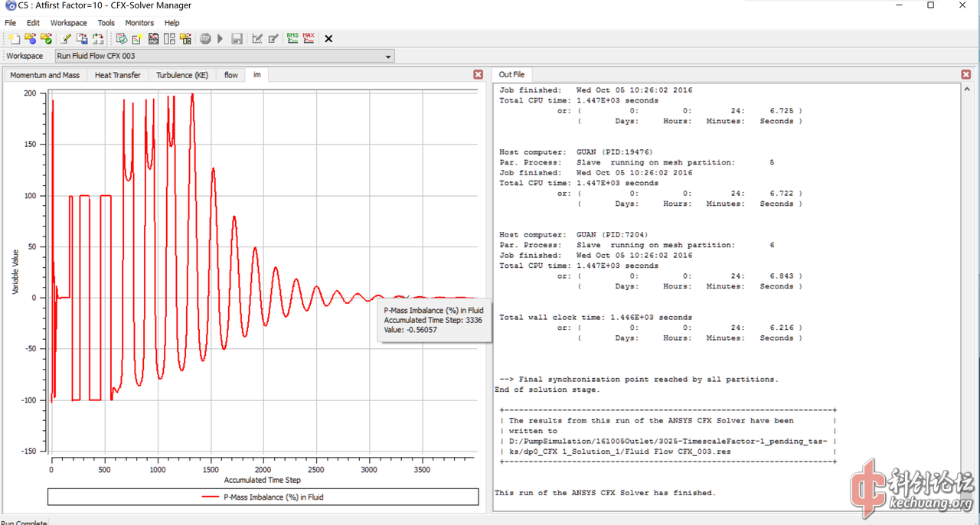Click the 'Run Complete' status bar text
This screenshot has height=525, width=980.
point(24,523)
